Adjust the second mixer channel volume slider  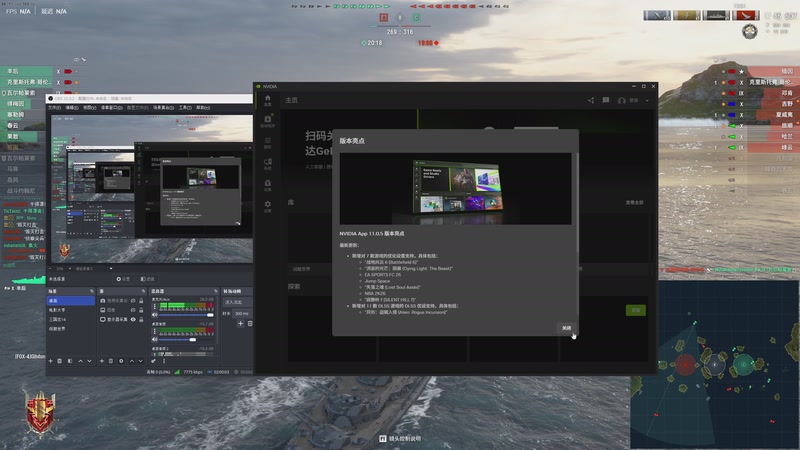pos(186,339)
